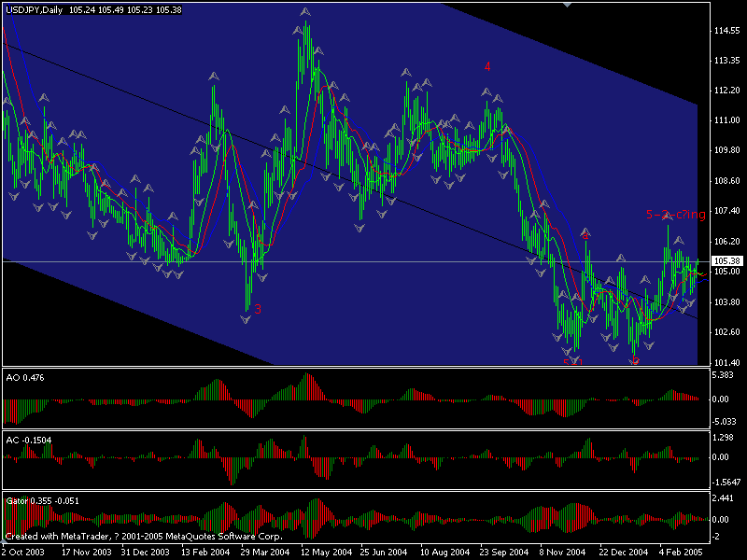Click the USDJPY,Daily chart title
Image resolution: width=747 pixels, height=560 pixels.
click(x=35, y=9)
